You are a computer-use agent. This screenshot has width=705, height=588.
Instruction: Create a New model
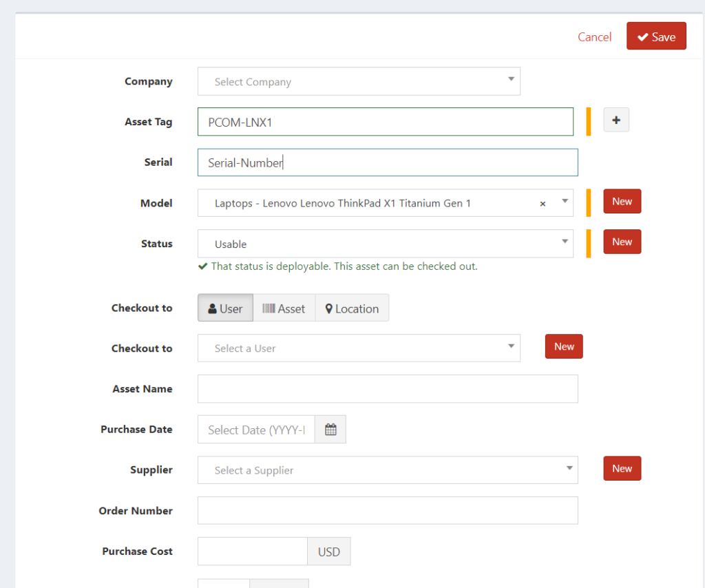point(622,202)
